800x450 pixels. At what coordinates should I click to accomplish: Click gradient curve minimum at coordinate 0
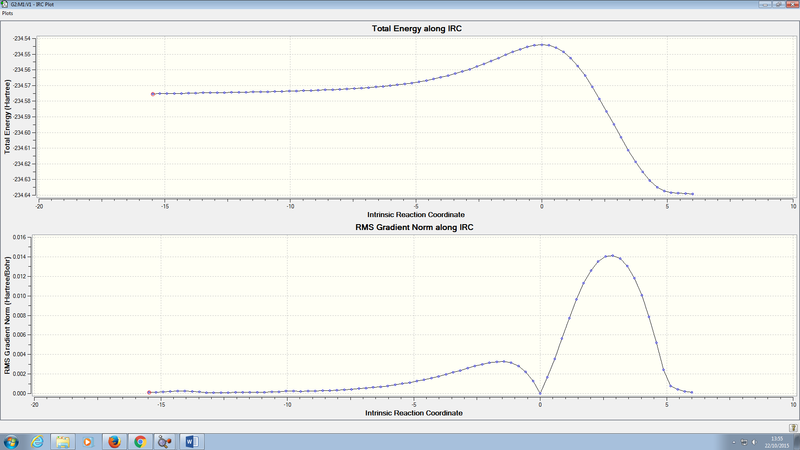tap(540, 393)
